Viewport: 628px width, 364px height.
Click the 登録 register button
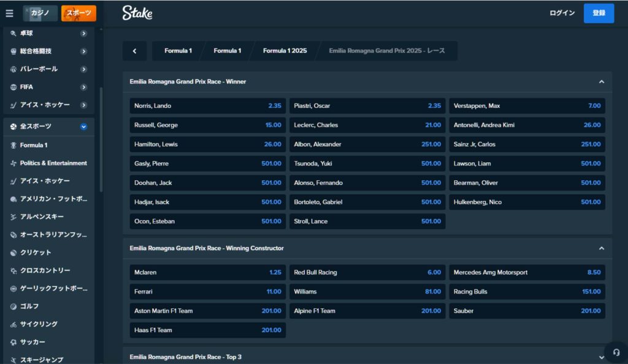pos(599,13)
